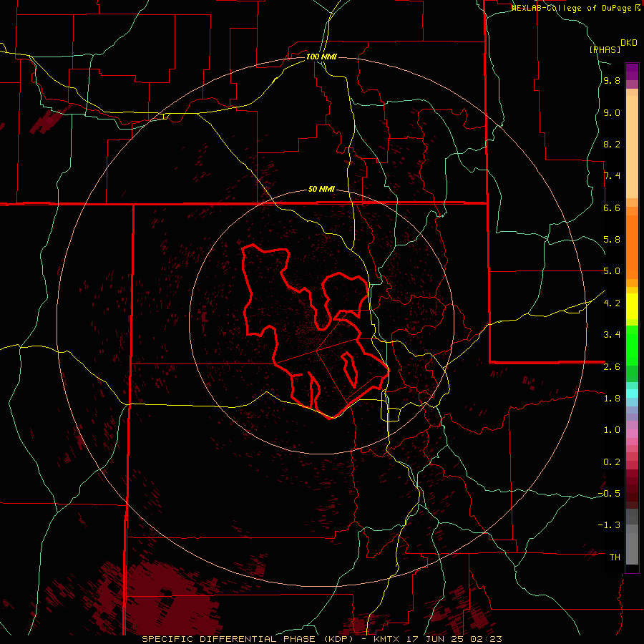Viewport: 644px width, 644px height.
Task: Click the 5.8 value on the scale
Action: click(612, 240)
